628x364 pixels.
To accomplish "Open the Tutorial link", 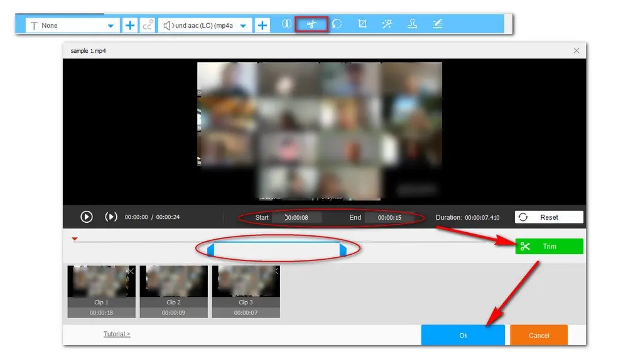I will 117,334.
